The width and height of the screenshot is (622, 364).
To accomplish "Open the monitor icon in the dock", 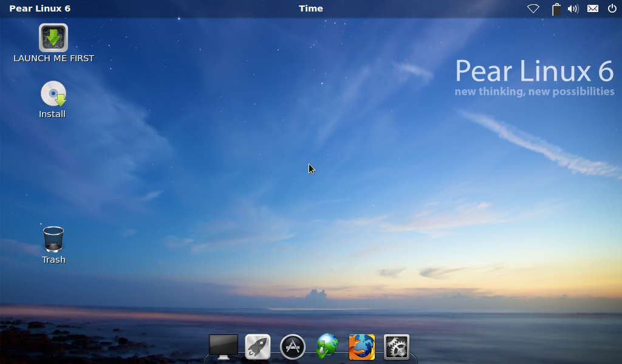I will [224, 346].
